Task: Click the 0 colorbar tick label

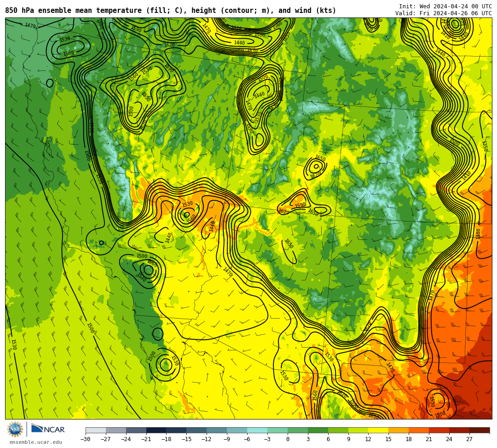Action: tap(288, 439)
